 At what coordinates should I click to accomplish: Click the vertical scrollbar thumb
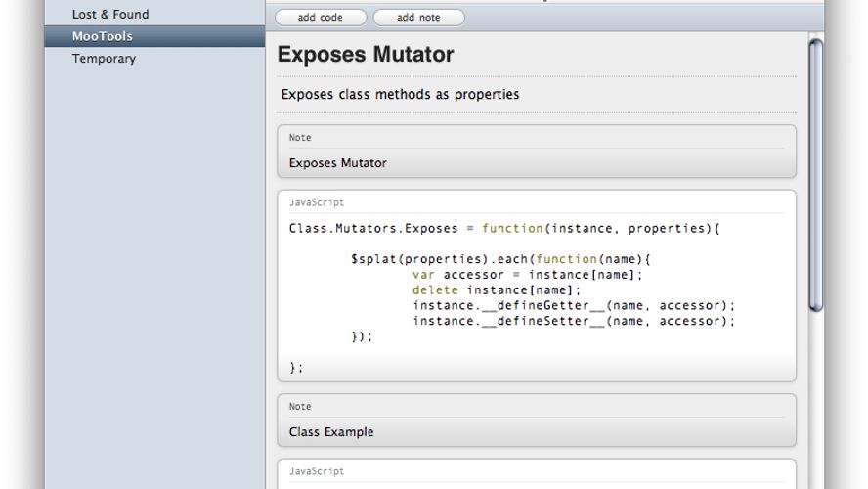point(815,176)
